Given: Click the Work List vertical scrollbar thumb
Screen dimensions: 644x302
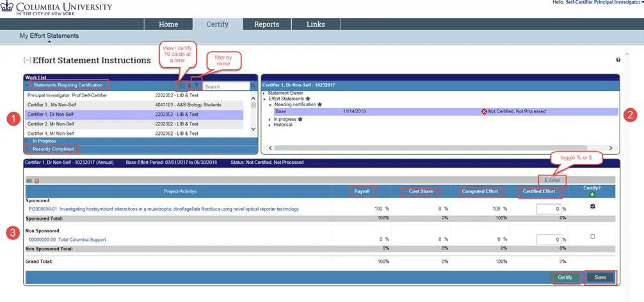Looking at the screenshot, I should (254, 105).
